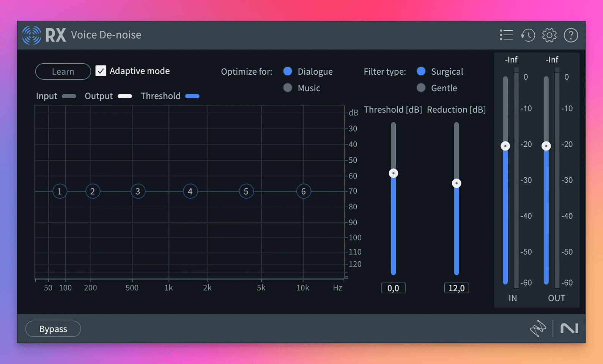Click the -Inf peak readout above IN
Screen dimensions: 603x364
pyautogui.click(x=511, y=60)
